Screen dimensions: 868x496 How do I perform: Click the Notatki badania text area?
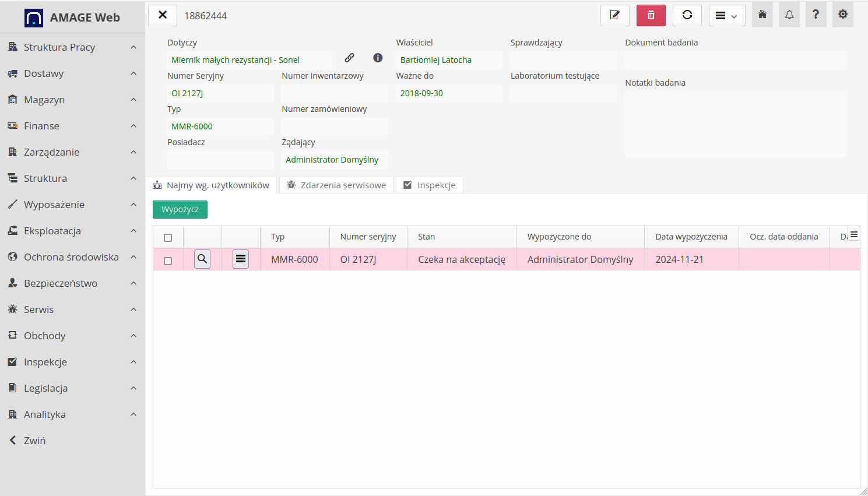coord(735,124)
